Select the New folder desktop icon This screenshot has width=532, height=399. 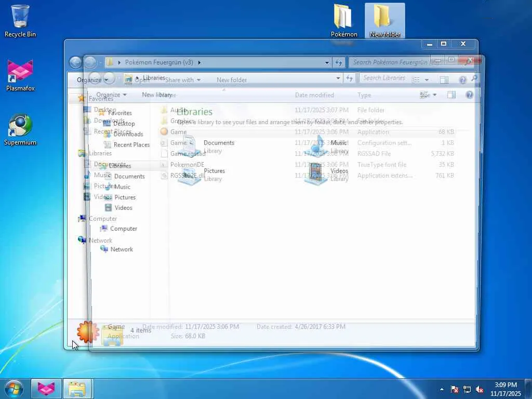(x=385, y=20)
